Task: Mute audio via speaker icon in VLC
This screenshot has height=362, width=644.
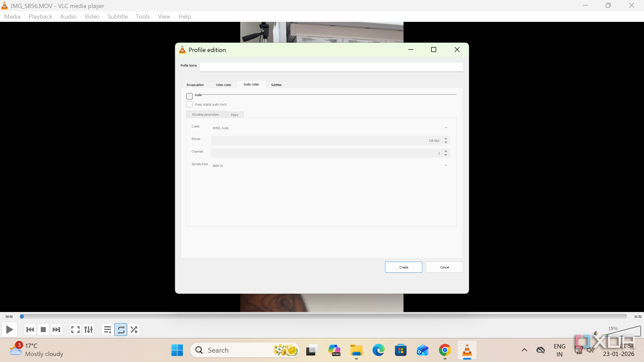Action: coord(596,333)
